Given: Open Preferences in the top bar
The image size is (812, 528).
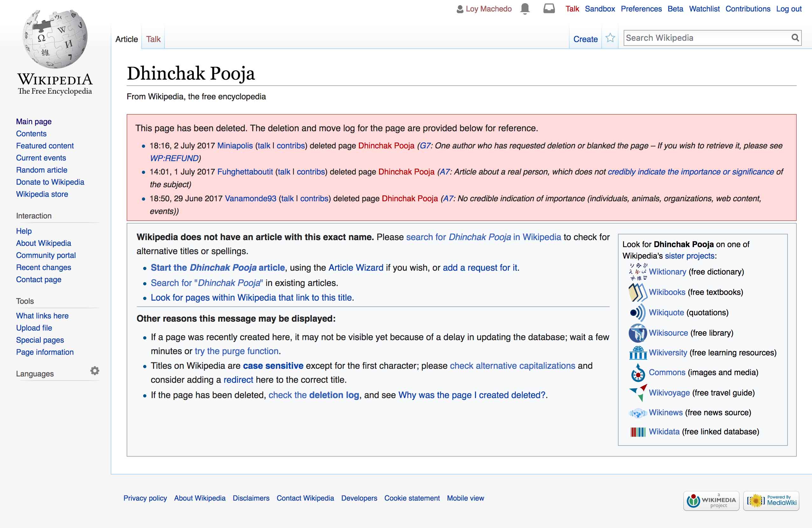Looking at the screenshot, I should coord(641,9).
